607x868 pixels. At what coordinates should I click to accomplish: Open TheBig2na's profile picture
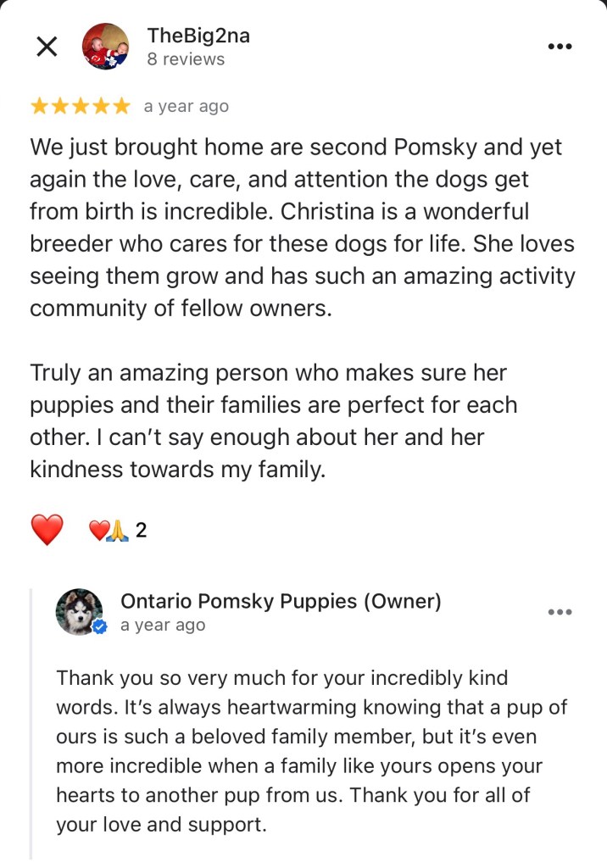[x=106, y=47]
